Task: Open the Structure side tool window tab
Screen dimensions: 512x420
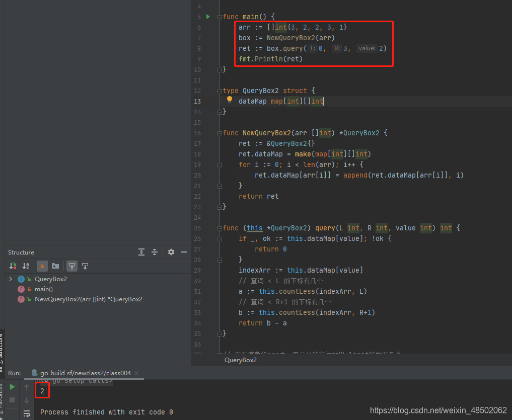Action: point(2,352)
